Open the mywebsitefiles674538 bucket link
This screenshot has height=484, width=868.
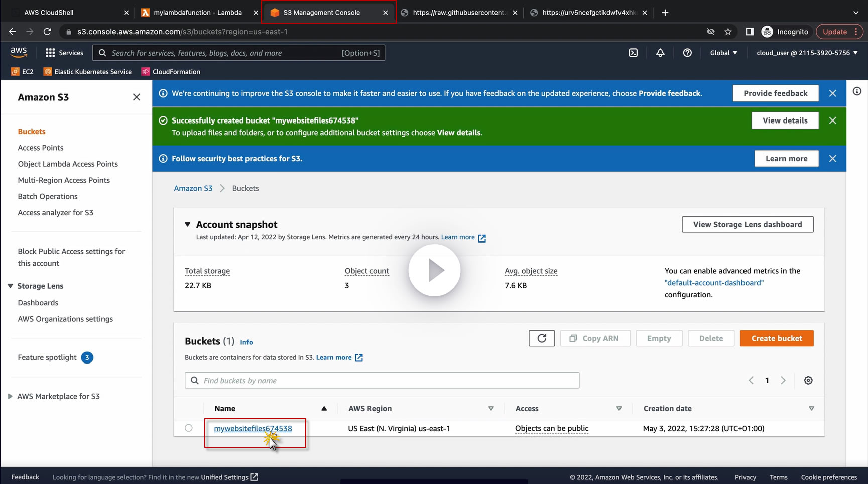click(x=253, y=428)
